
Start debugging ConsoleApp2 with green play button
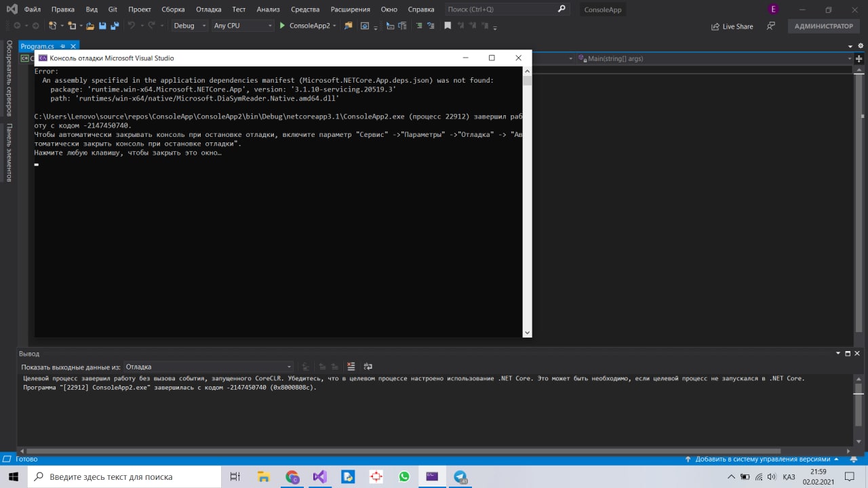[282, 26]
